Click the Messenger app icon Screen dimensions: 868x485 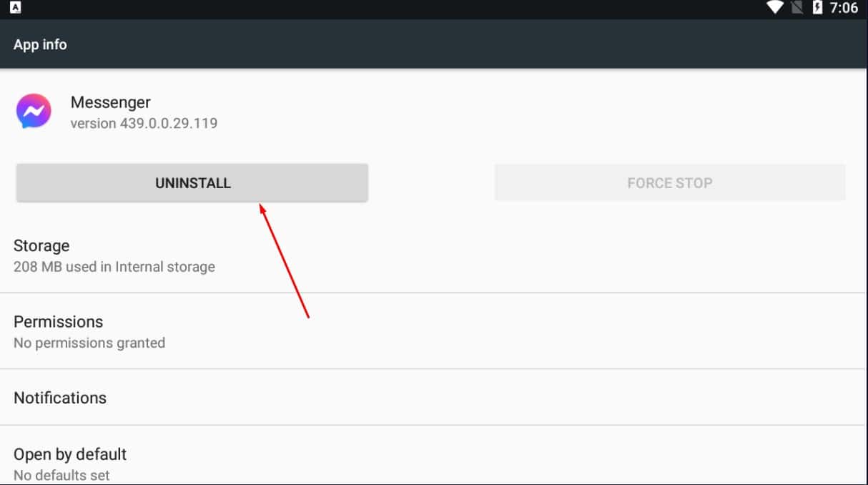[x=33, y=111]
